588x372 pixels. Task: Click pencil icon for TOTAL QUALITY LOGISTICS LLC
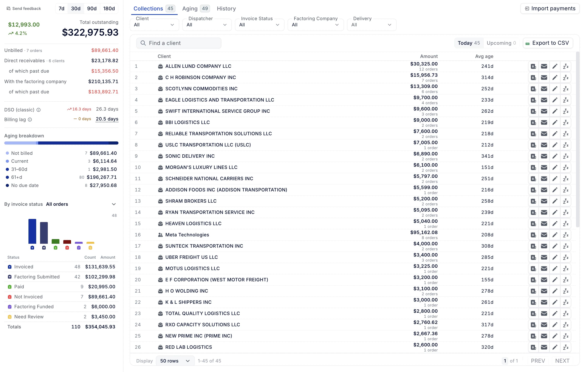point(555,314)
